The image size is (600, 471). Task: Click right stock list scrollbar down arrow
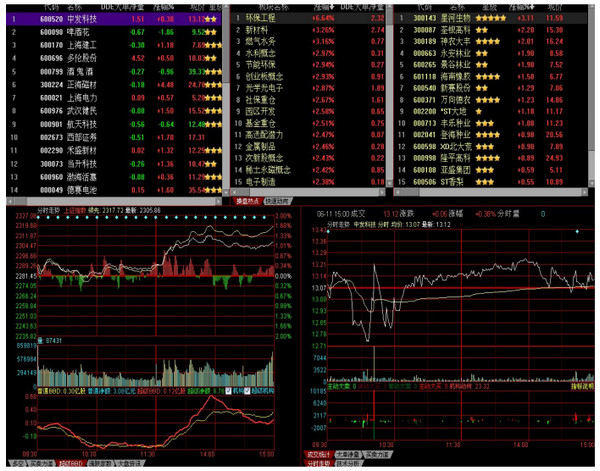[x=591, y=184]
